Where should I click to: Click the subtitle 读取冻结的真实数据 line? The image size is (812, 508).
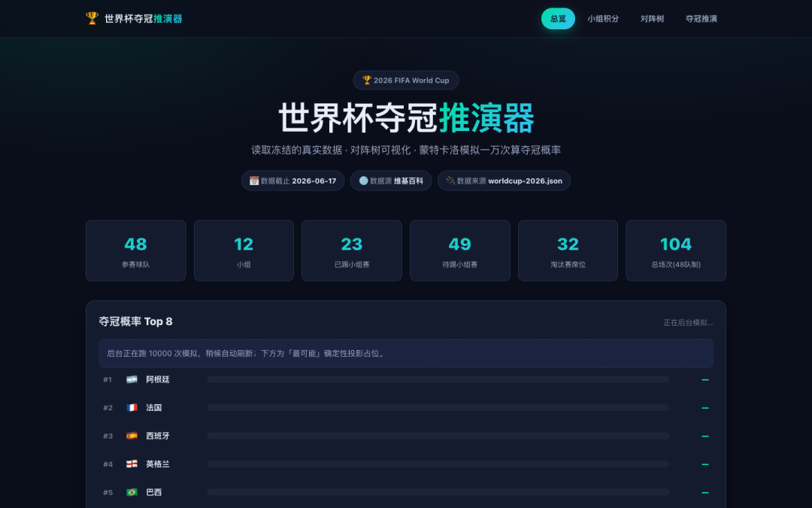tap(406, 151)
